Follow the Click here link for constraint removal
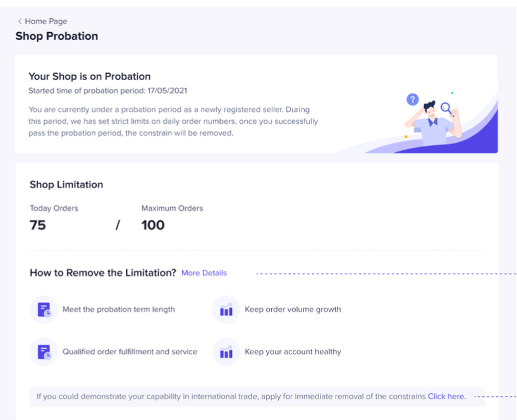Image resolution: width=517 pixels, height=420 pixels. coord(446,397)
